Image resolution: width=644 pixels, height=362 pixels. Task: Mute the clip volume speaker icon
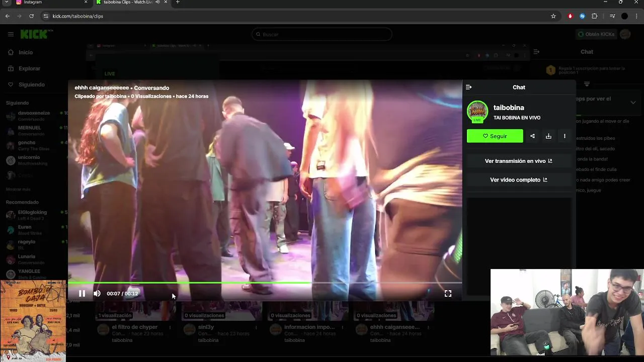pyautogui.click(x=97, y=294)
